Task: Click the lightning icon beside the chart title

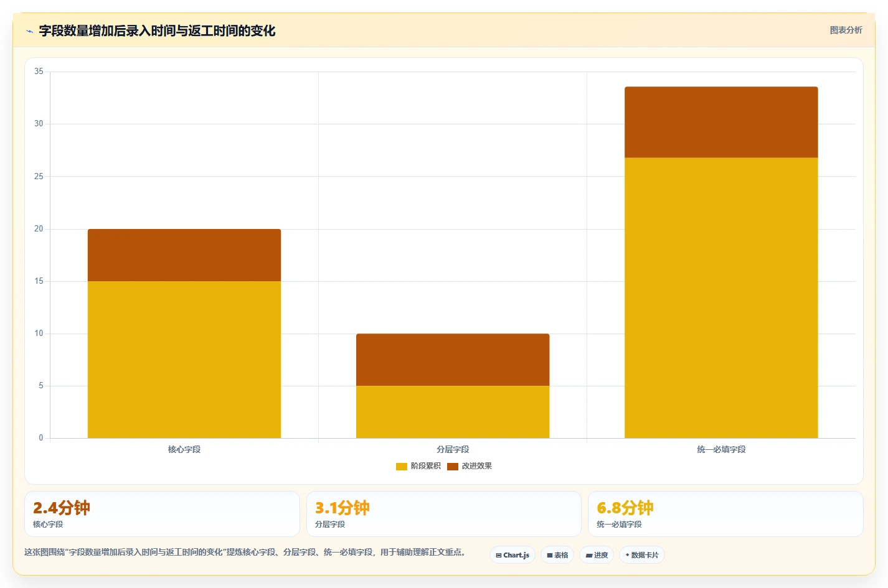Action: coord(29,31)
